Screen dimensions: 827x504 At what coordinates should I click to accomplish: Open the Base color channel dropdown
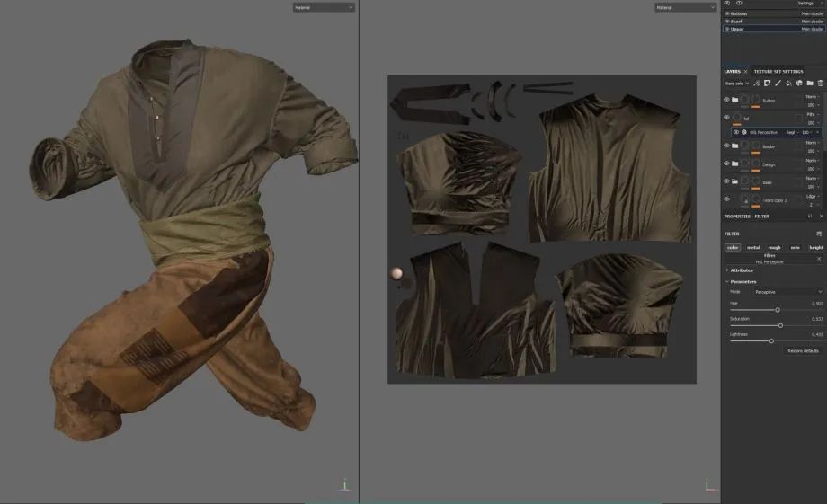coord(736,84)
